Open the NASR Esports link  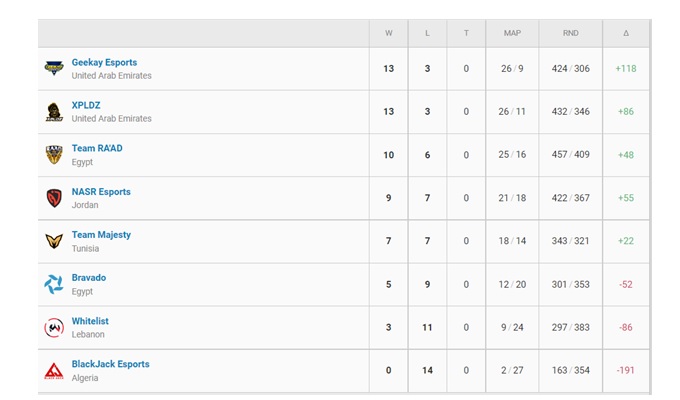coord(101,192)
